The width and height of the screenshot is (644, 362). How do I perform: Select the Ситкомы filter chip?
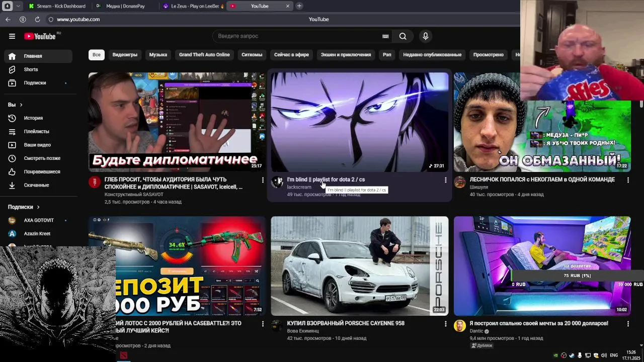(x=252, y=55)
